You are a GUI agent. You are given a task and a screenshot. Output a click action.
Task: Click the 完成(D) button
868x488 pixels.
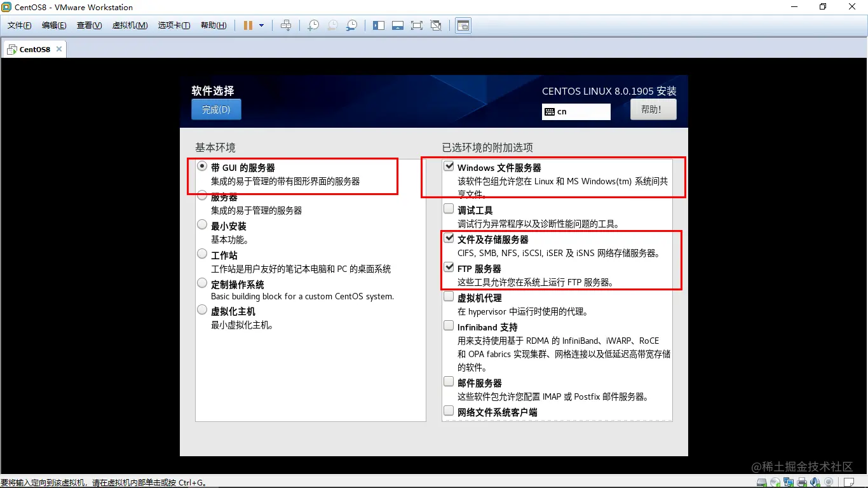point(216,109)
